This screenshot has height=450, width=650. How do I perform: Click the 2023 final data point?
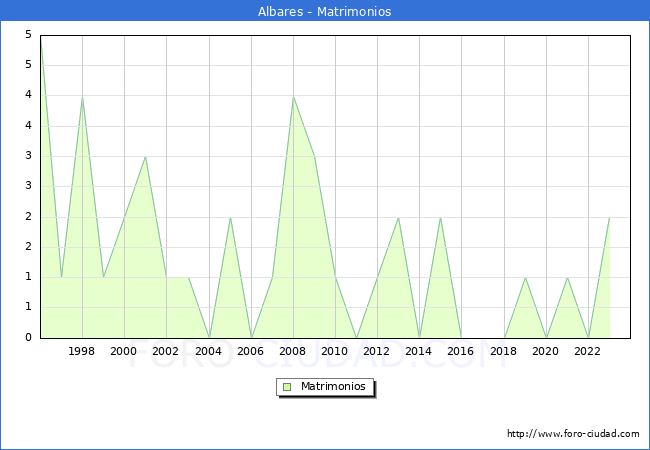pos(609,218)
